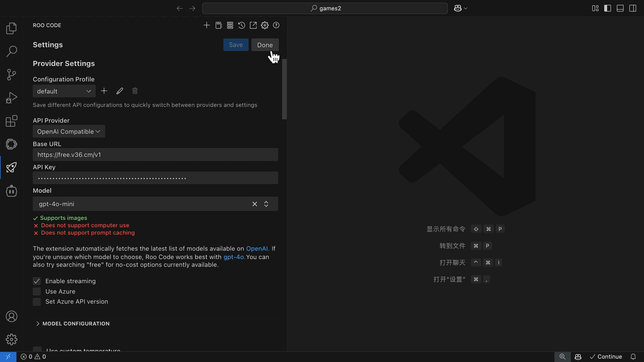Screen dimensions: 644x362
Task: Go back with the navigation arrow
Action: click(x=179, y=8)
